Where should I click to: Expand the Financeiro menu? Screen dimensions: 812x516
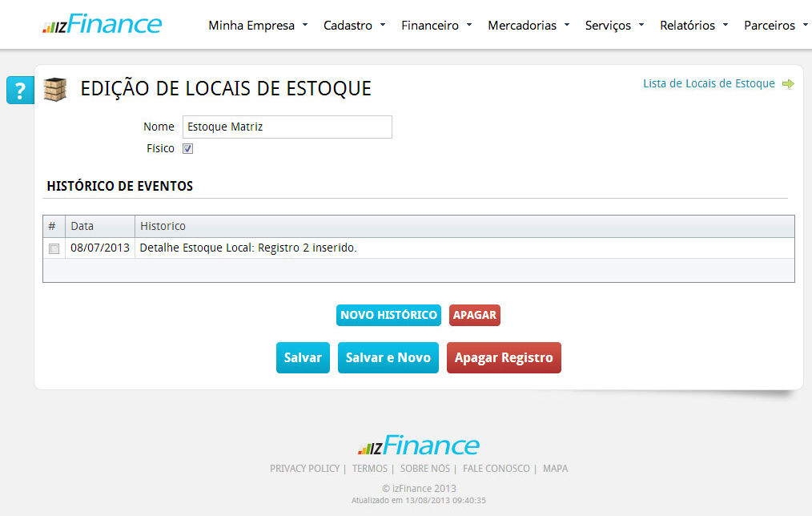click(x=436, y=26)
